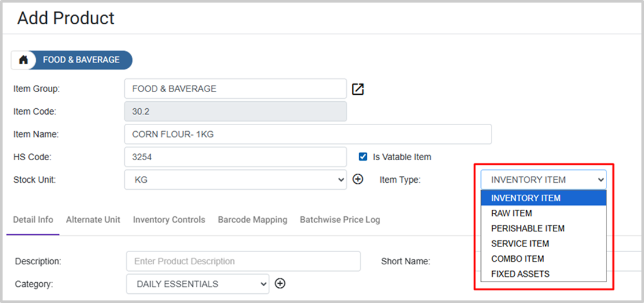Image resolution: width=644 pixels, height=303 pixels.
Task: Choose PERISHABLE ITEM option
Action: point(528,228)
